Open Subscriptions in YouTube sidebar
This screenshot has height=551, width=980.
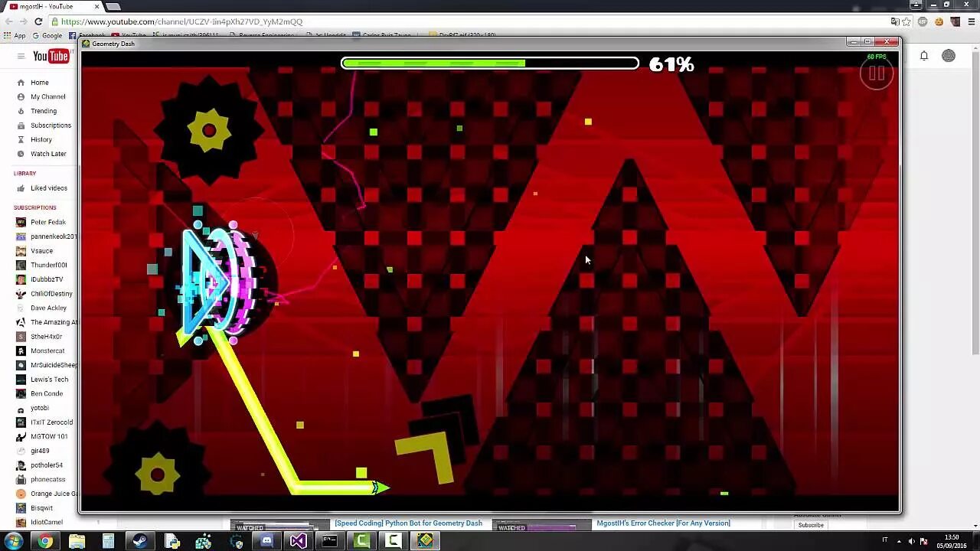pos(51,126)
